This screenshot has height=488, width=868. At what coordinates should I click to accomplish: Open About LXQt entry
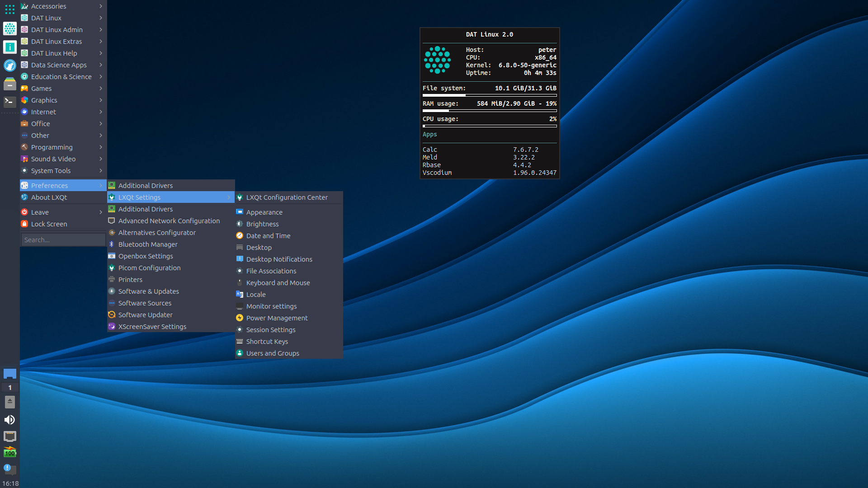point(63,197)
